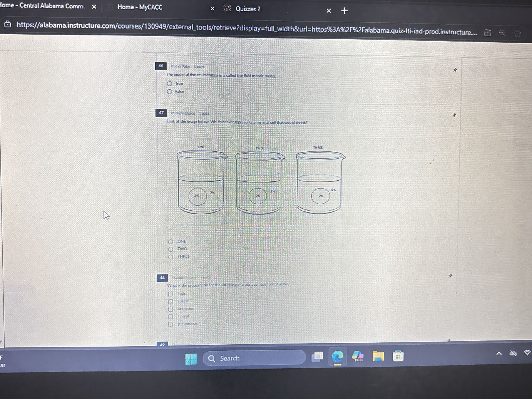Select True for question 46
This screenshot has height=399, width=532.
(x=169, y=84)
